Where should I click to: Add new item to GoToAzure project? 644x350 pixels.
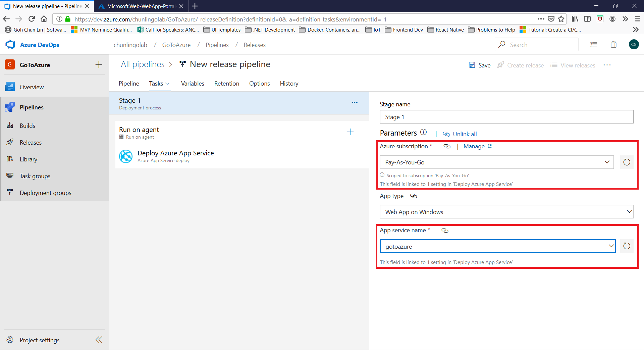pyautogui.click(x=99, y=64)
